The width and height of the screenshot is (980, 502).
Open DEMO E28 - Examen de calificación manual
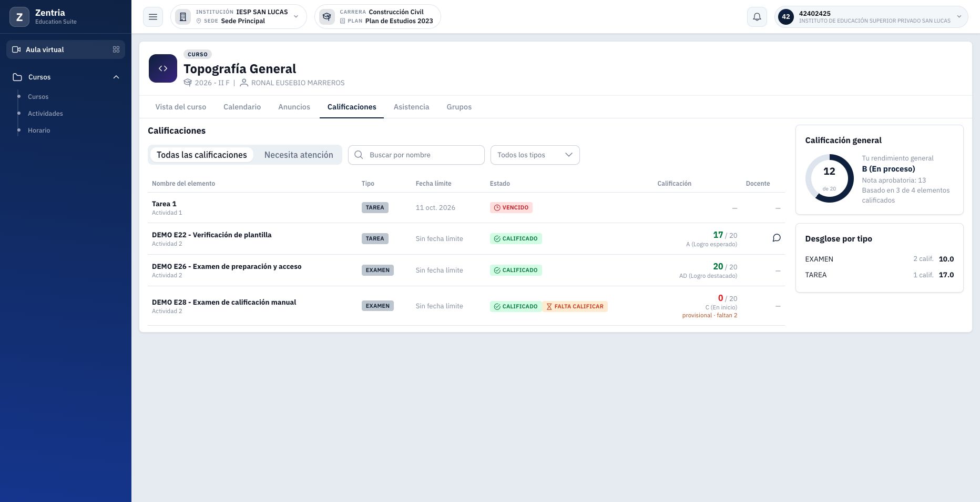[224, 302]
